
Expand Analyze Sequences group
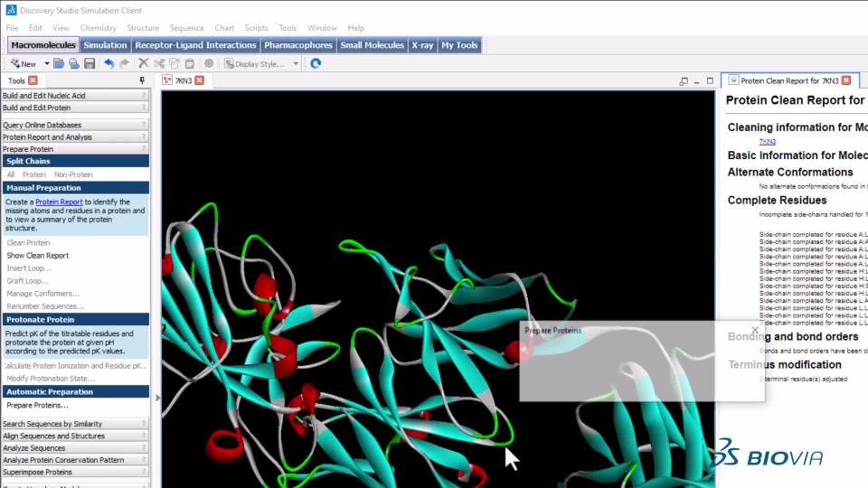click(x=75, y=448)
